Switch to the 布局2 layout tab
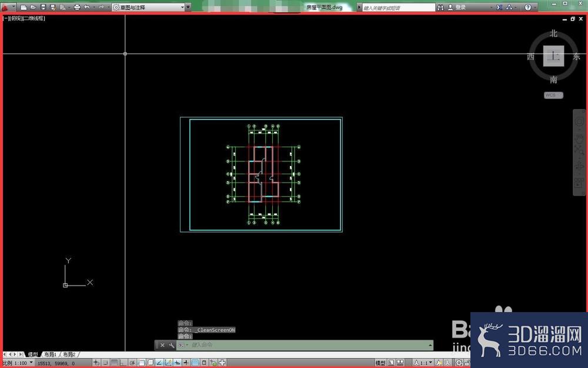The height and width of the screenshot is (368, 588). (69, 354)
